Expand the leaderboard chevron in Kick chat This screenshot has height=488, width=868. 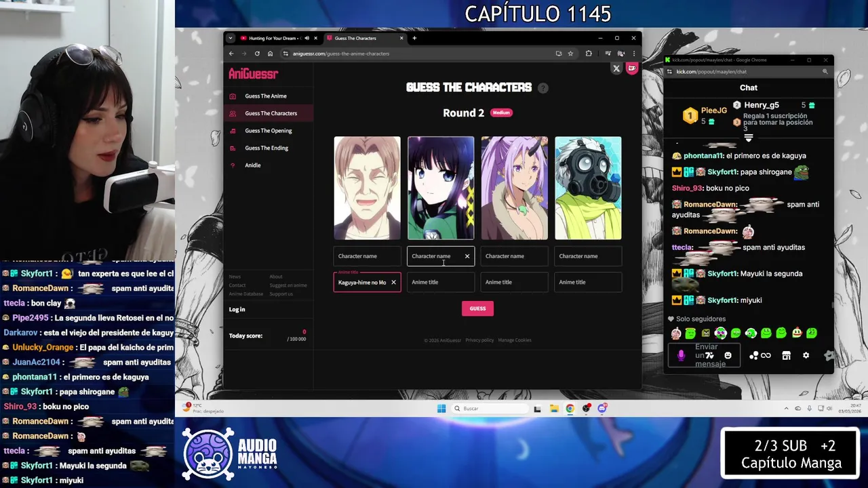coord(749,138)
